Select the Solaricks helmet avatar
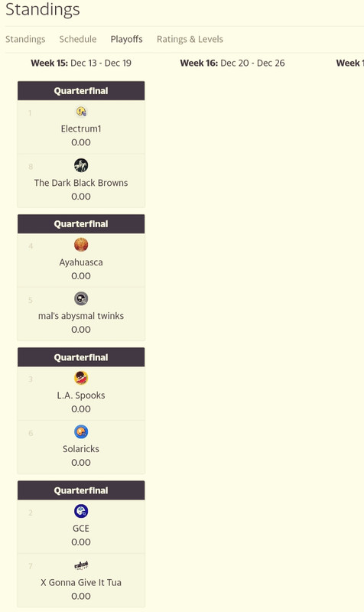This screenshot has height=612, width=364. [81, 432]
